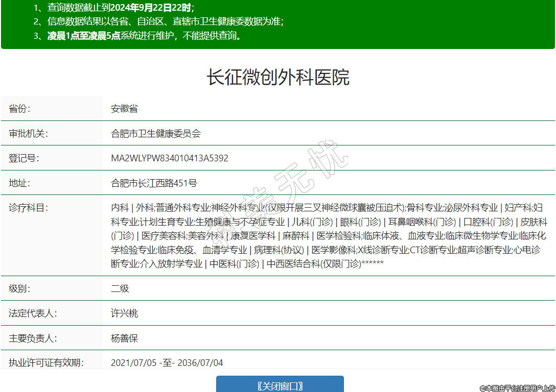This screenshot has height=392, width=556.
Task: Click the 合肥市卫生健康委员会 value
Action: (x=156, y=134)
